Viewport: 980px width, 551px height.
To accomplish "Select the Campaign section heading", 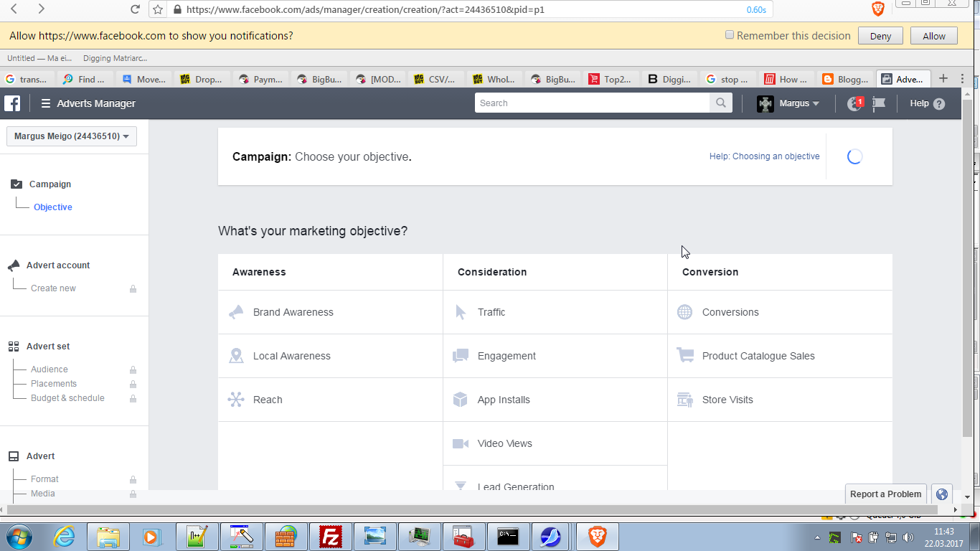I will point(50,184).
